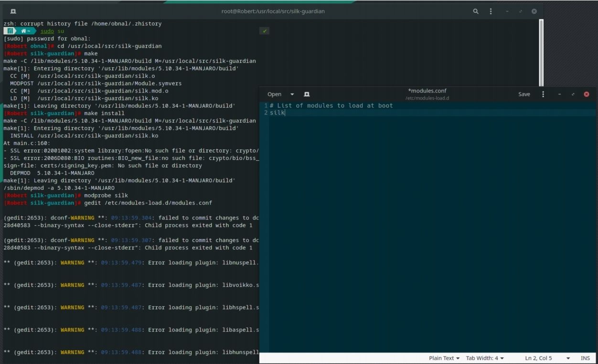Open a new terminal tab icon

pyautogui.click(x=13, y=11)
